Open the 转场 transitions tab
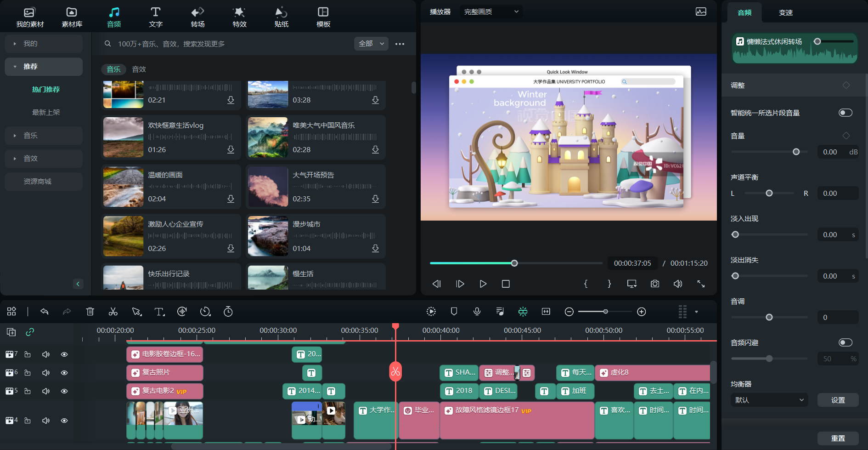The height and width of the screenshot is (450, 868). [x=197, y=17]
